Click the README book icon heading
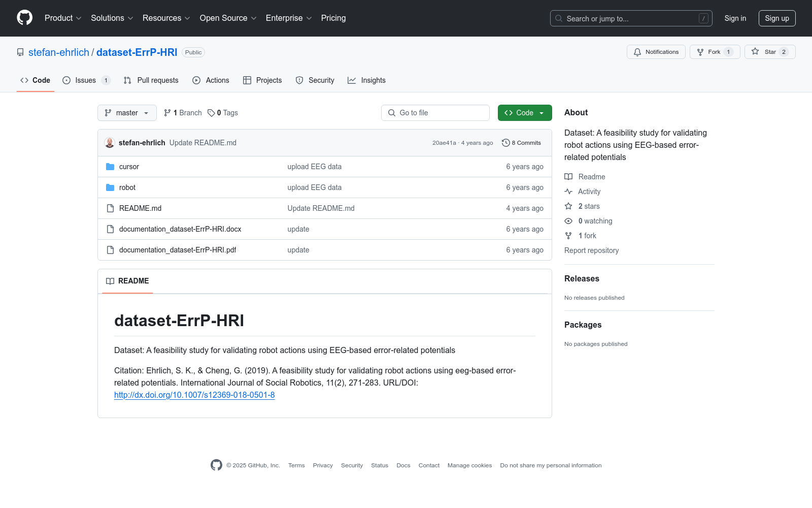This screenshot has width=812, height=508. pyautogui.click(x=110, y=281)
